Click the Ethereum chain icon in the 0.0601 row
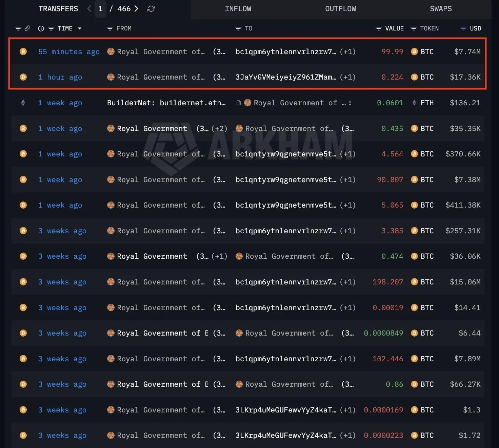The height and width of the screenshot is (448, 499). coord(23,103)
